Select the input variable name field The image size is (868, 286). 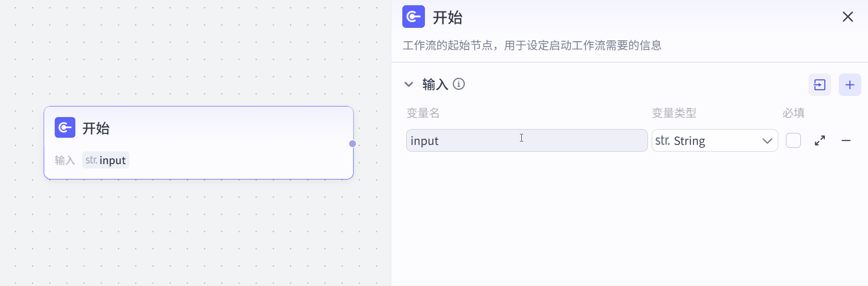[x=526, y=140]
